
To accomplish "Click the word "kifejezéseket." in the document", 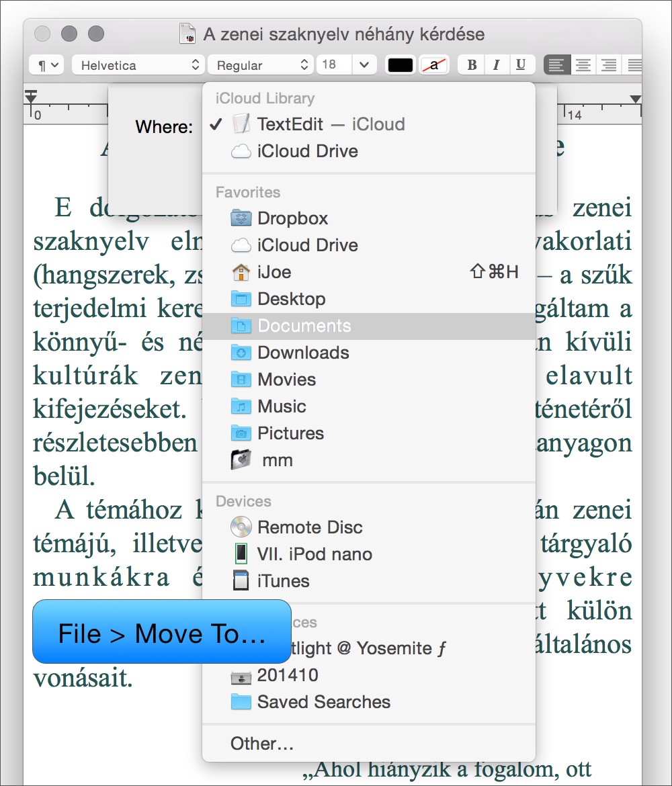I will click(110, 409).
